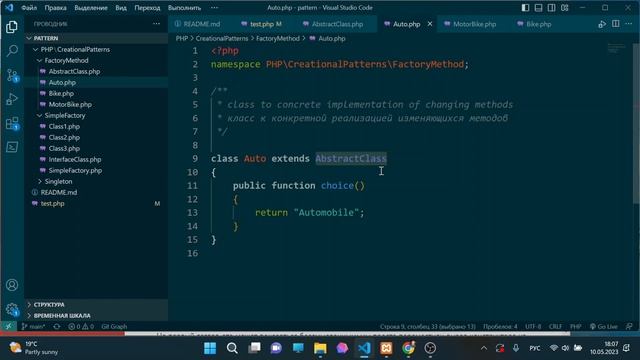Screen dimensions: 640x360
Task: Click the Synchronize Changes icon in status bar
Action: pos(57,327)
